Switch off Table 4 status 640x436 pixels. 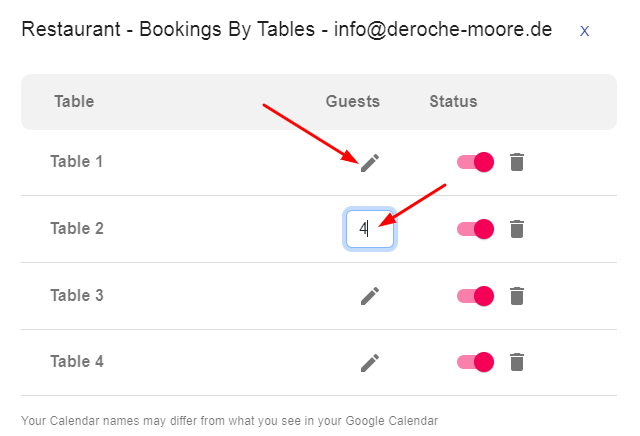point(476,362)
